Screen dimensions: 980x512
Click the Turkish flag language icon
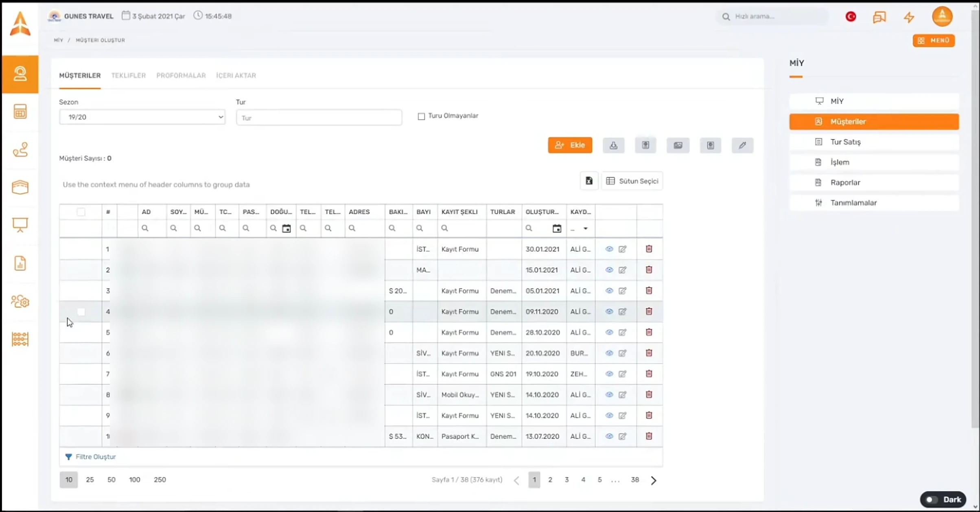point(851,17)
